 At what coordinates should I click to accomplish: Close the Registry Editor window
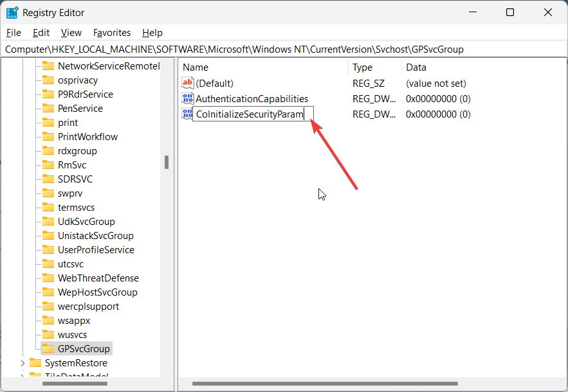[547, 12]
